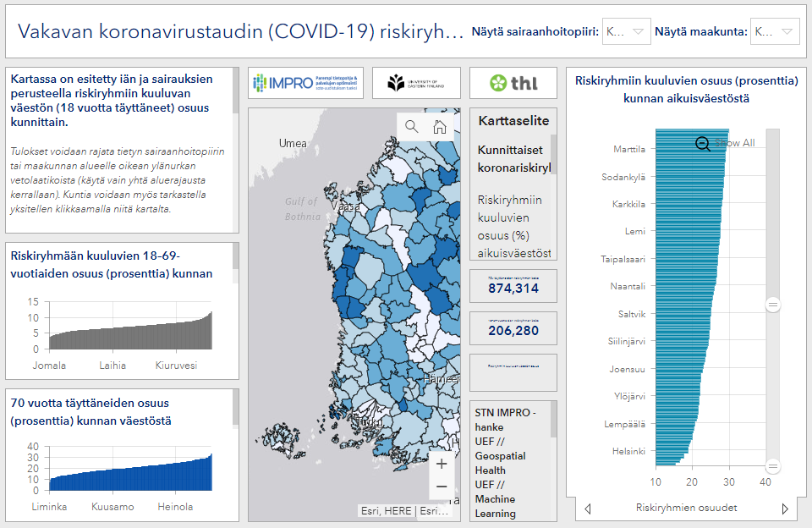Zoom in on the map with plus button
812x528 pixels.
pyautogui.click(x=442, y=464)
